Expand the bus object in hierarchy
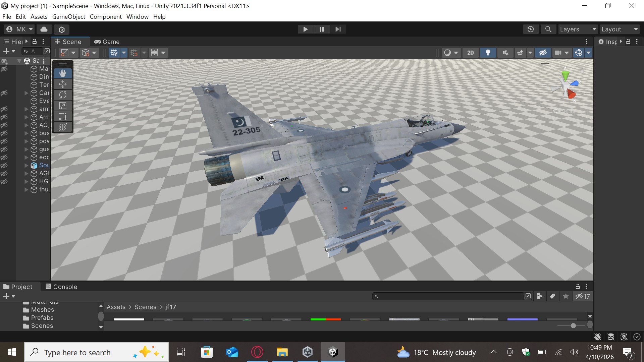The height and width of the screenshot is (362, 644). point(26,133)
